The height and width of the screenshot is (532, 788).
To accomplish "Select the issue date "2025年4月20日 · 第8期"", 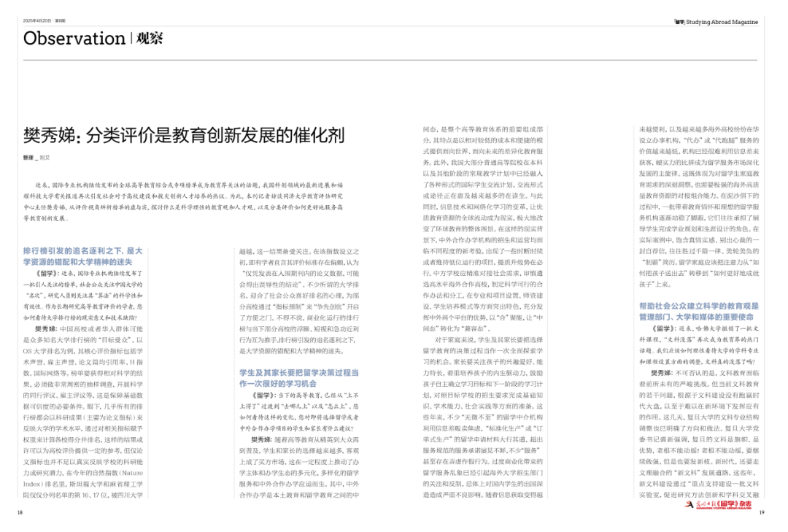I will coord(45,20).
